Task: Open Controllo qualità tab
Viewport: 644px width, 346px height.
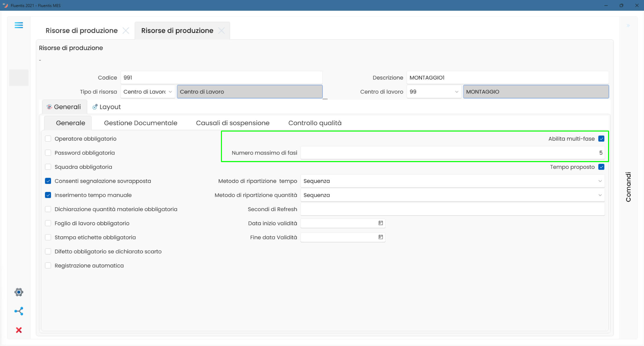Action: pos(315,123)
